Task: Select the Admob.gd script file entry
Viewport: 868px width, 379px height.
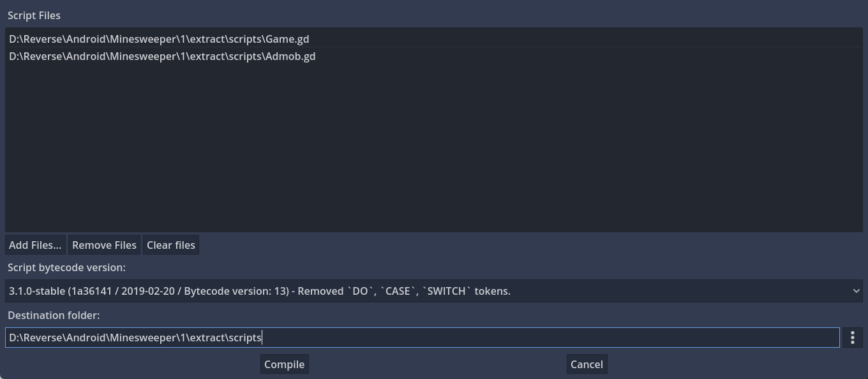Action: (162, 56)
